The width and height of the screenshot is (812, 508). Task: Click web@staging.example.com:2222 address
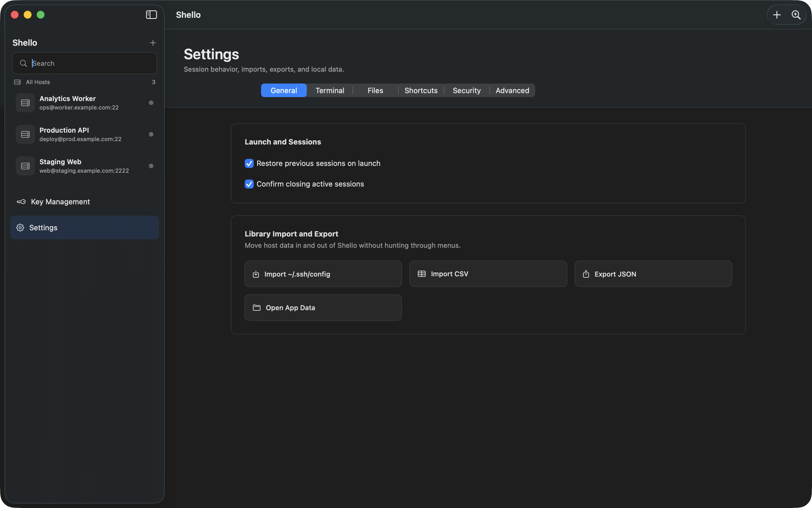(84, 171)
